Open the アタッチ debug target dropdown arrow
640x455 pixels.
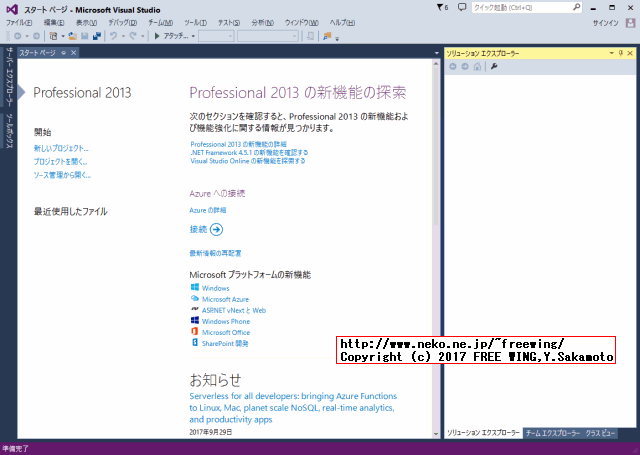coord(193,36)
